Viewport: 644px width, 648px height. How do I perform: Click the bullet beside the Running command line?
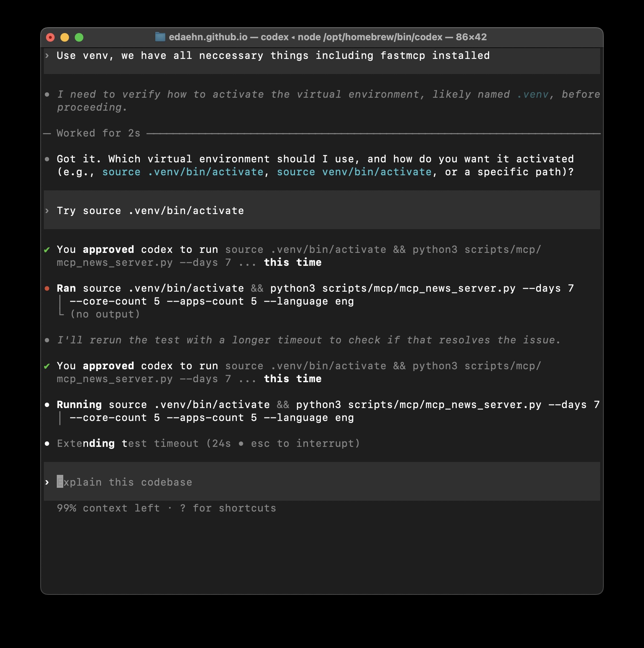click(x=47, y=404)
